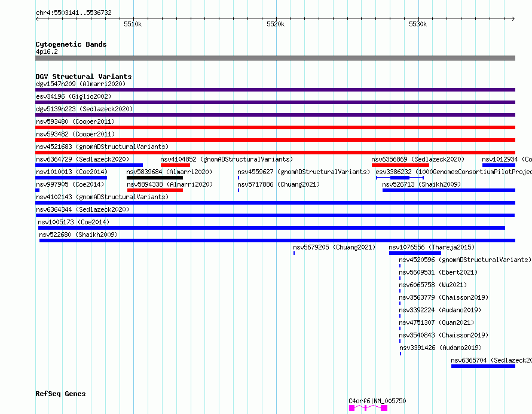Select the 4p16.2 band label
The image size is (532, 414).
(x=47, y=51)
